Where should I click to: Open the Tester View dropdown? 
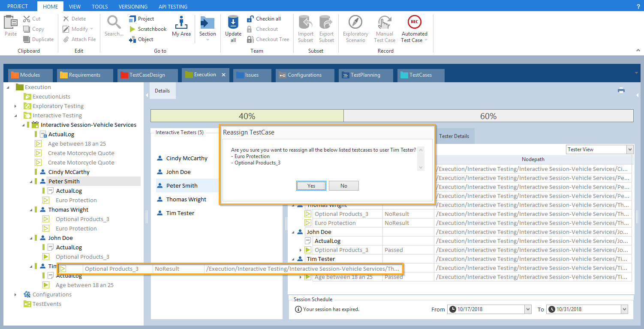click(629, 150)
